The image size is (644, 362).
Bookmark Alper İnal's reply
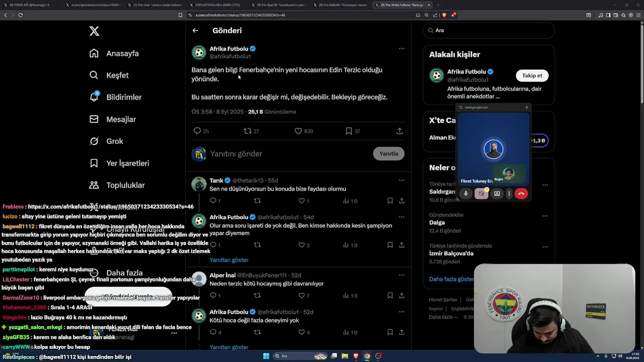390,296
